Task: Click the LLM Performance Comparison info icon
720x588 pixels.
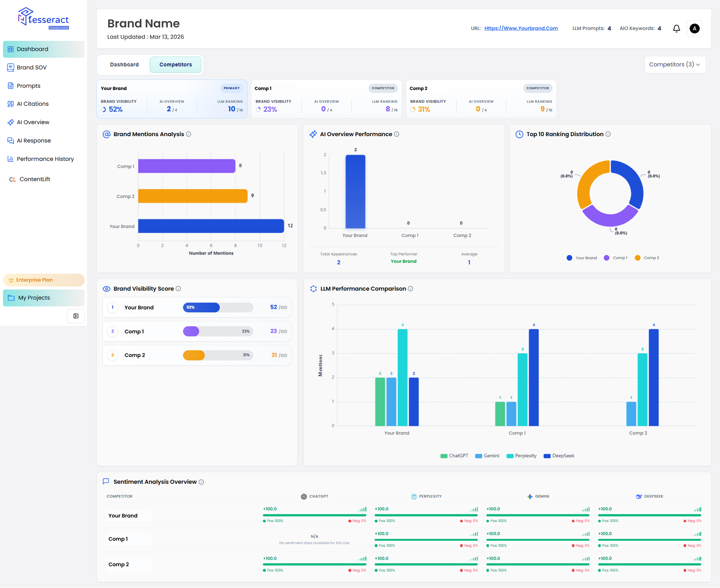Action: point(411,289)
